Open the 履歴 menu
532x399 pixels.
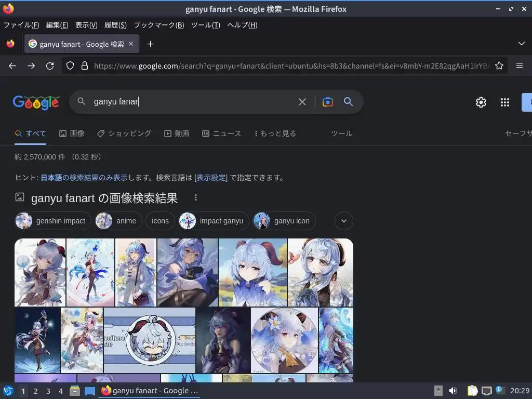tap(115, 25)
